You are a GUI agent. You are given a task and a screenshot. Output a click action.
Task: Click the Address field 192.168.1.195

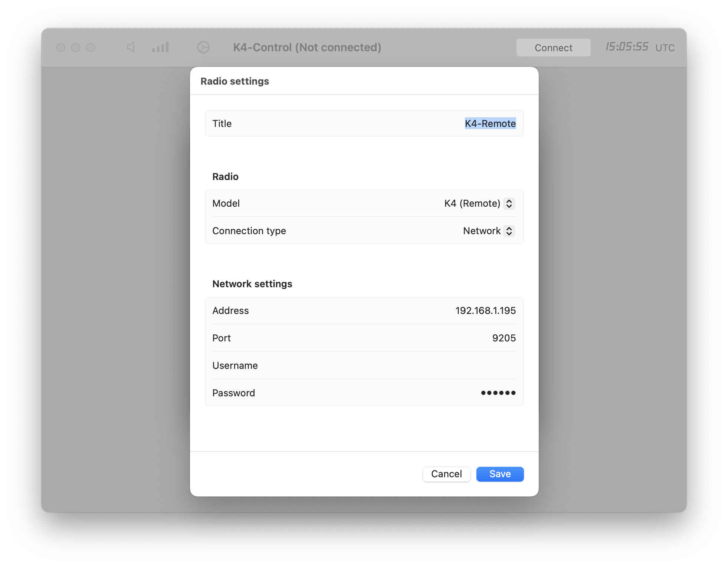(x=485, y=311)
